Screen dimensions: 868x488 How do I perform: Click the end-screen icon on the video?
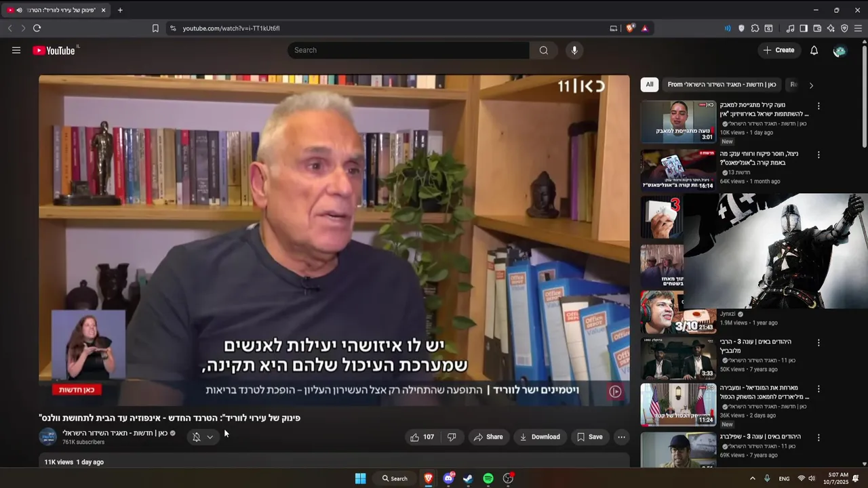pos(615,391)
